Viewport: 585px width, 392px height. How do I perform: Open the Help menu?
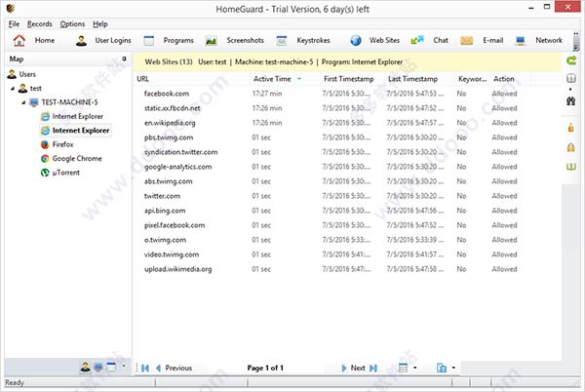point(100,23)
